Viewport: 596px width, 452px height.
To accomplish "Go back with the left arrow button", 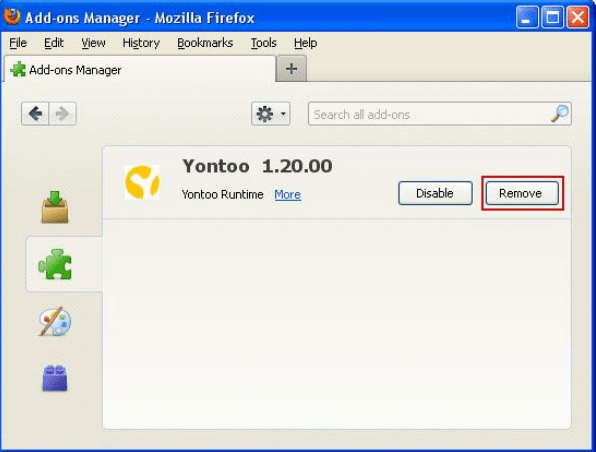I will click(35, 113).
